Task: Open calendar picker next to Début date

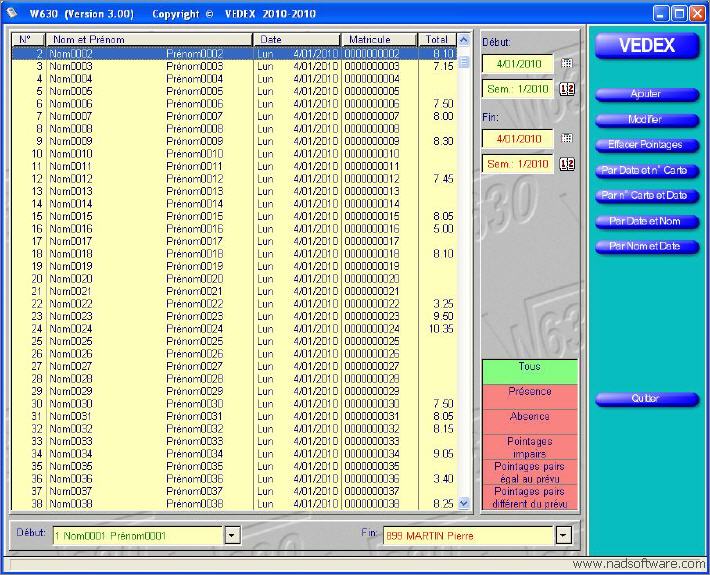Action: click(x=566, y=63)
